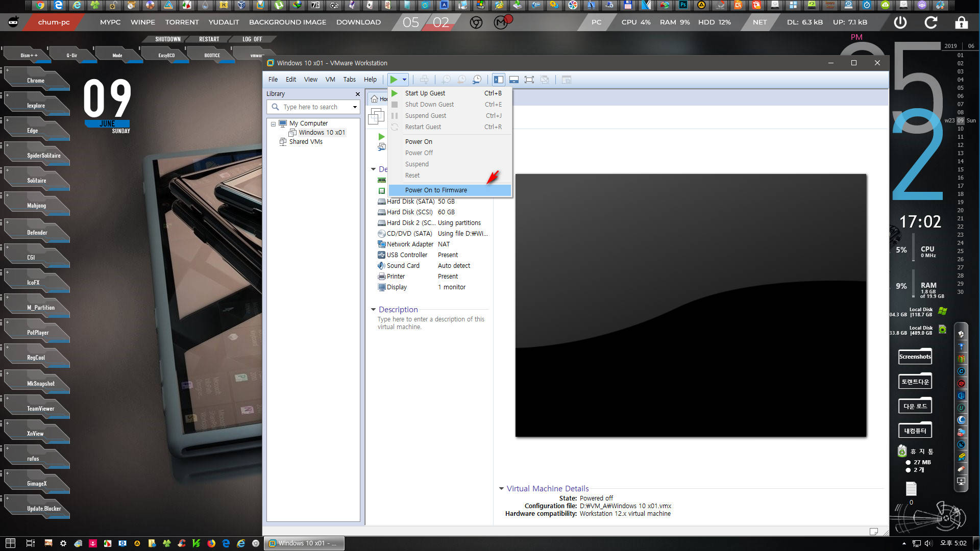Click the SHUTDOWN button on desktop
This screenshot has height=551, width=980.
tap(168, 39)
